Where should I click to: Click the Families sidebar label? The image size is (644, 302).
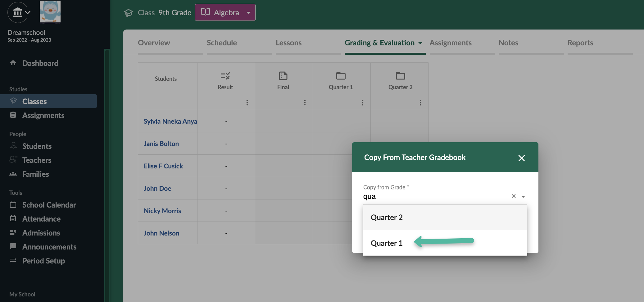tap(36, 174)
